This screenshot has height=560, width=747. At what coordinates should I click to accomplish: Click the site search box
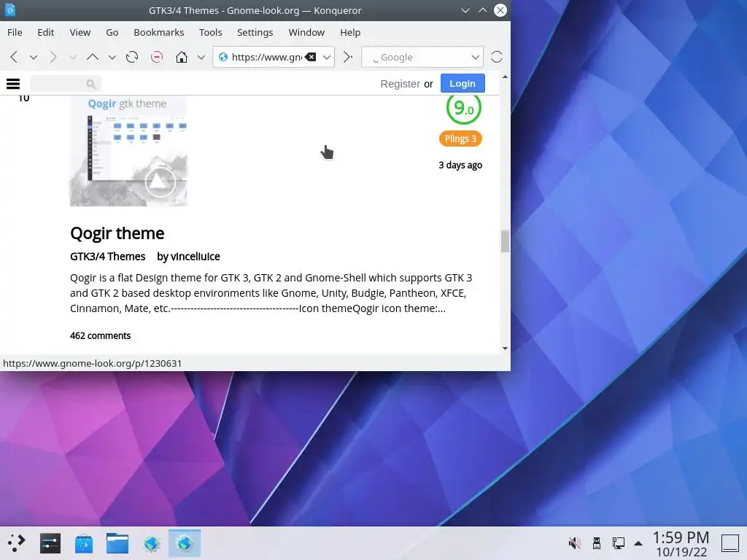(66, 84)
